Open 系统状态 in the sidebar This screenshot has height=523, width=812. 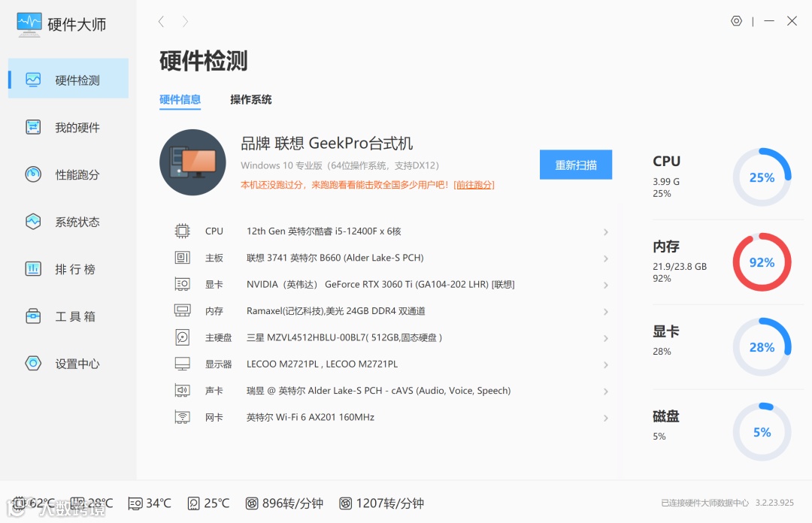point(68,222)
